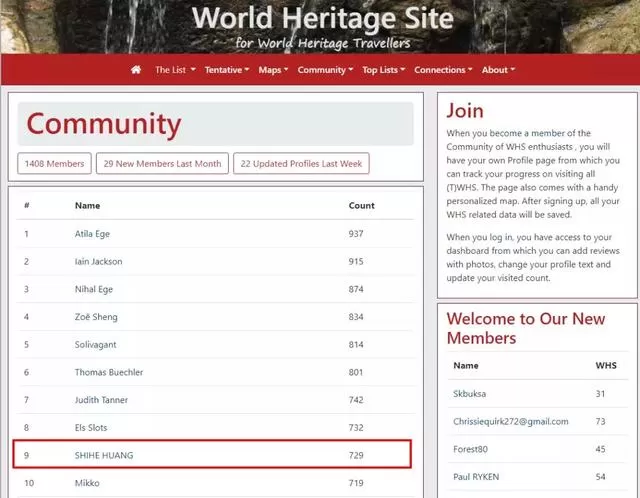640x498 pixels.
Task: Open Thomas Buechler's profile
Action: (x=109, y=372)
